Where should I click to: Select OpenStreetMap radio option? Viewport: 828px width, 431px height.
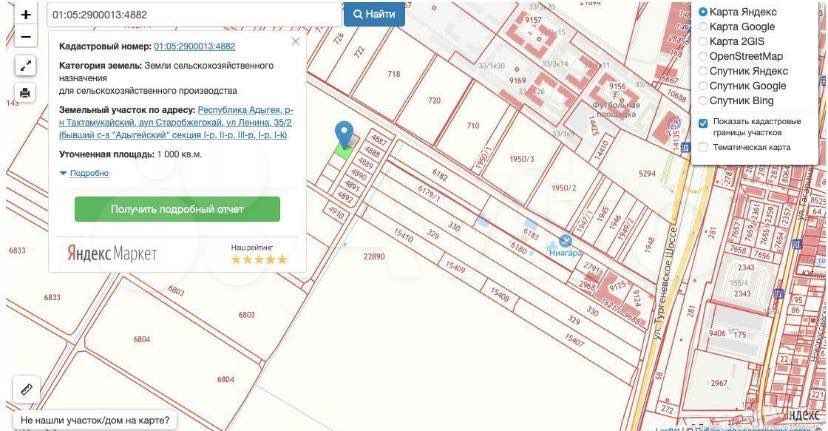point(703,56)
